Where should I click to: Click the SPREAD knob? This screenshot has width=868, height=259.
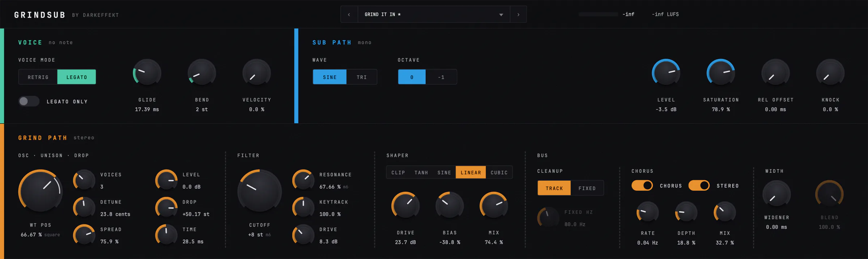pyautogui.click(x=84, y=235)
